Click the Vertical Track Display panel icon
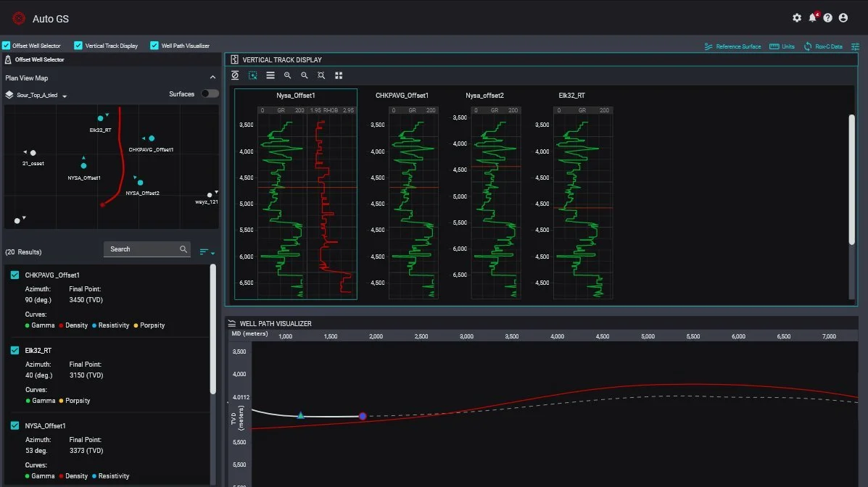This screenshot has height=487, width=868. [x=234, y=59]
